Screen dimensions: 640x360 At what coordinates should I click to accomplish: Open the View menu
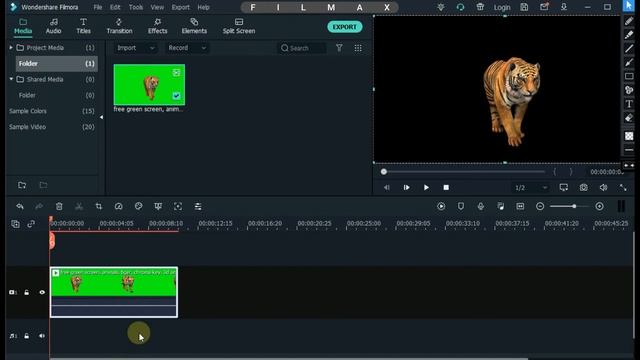tap(157, 7)
